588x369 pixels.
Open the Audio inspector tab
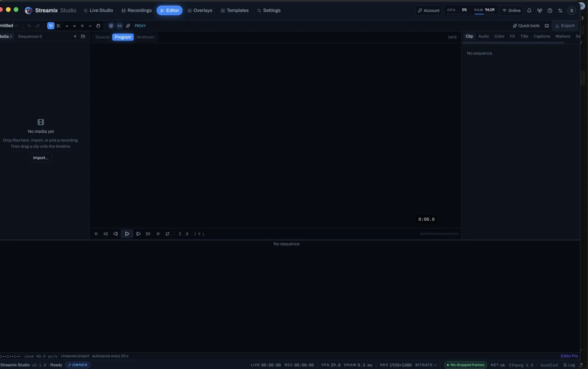(484, 36)
